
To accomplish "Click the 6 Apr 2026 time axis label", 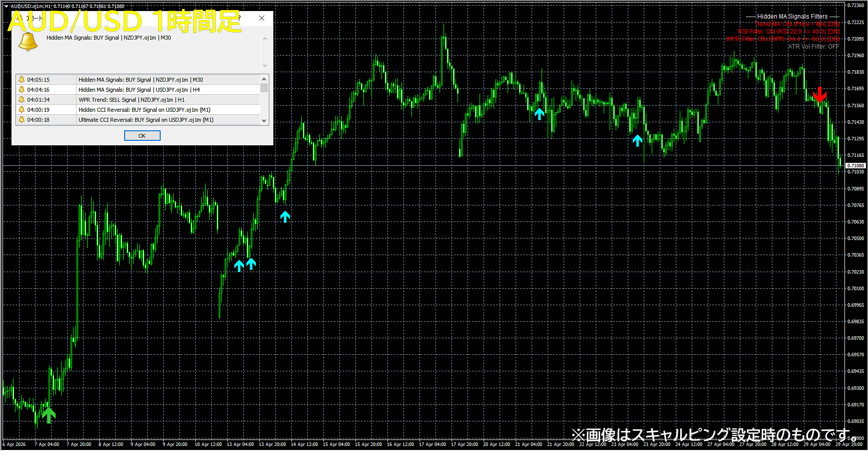I will (x=14, y=444).
